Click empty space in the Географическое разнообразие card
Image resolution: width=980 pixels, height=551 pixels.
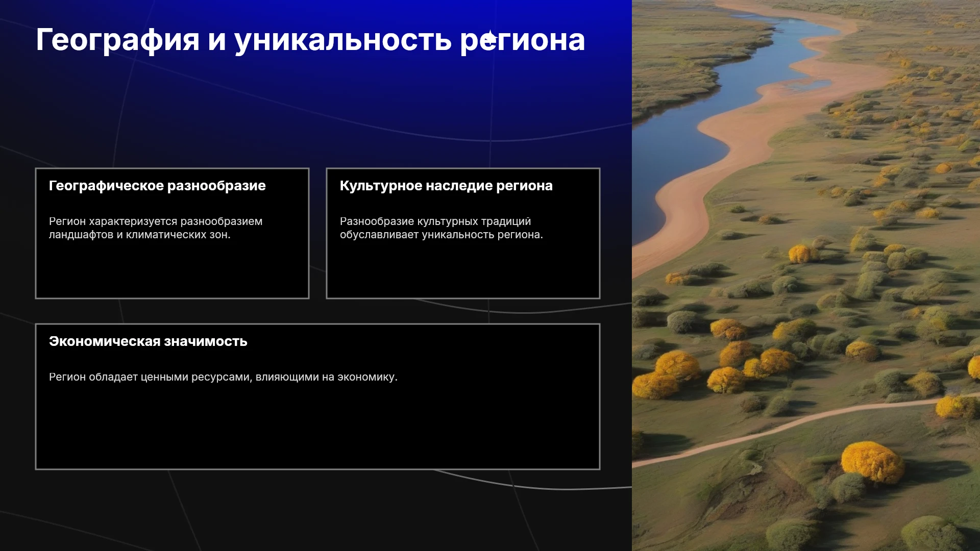172,270
